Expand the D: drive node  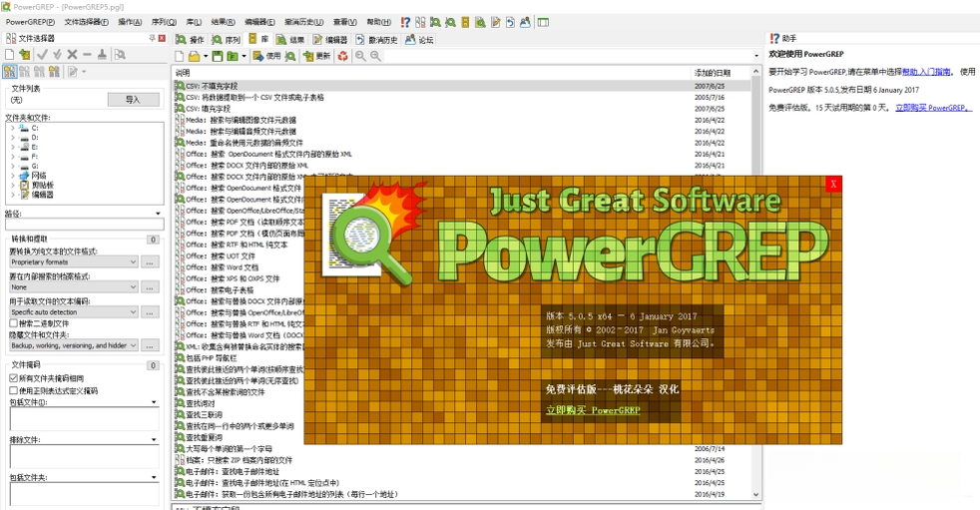click(x=13, y=137)
